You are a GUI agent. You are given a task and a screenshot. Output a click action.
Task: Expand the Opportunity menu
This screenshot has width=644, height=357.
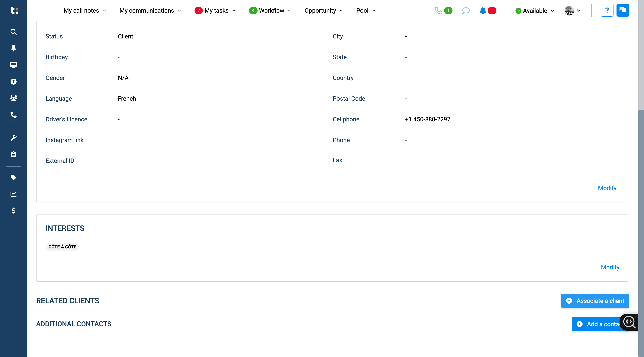pos(324,11)
